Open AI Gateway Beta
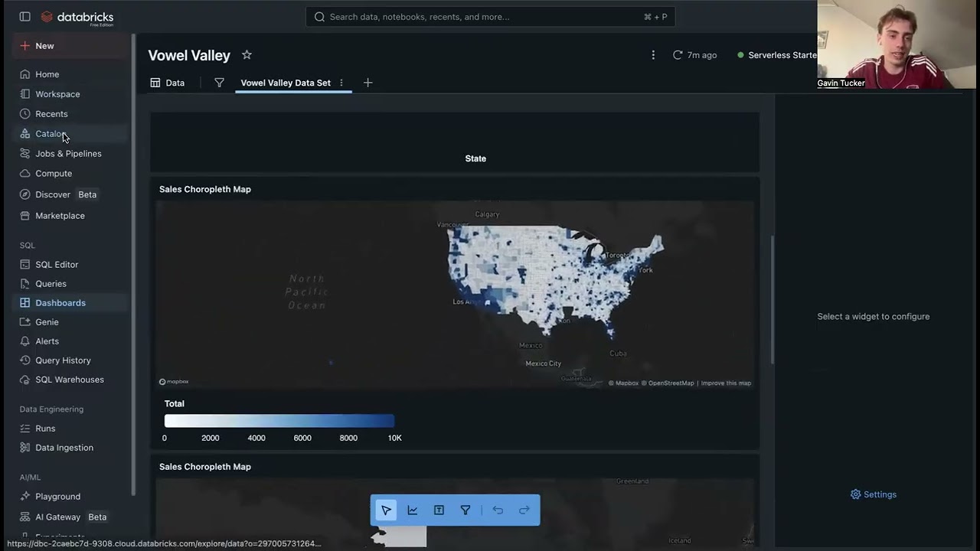The height and width of the screenshot is (551, 980). click(x=71, y=517)
